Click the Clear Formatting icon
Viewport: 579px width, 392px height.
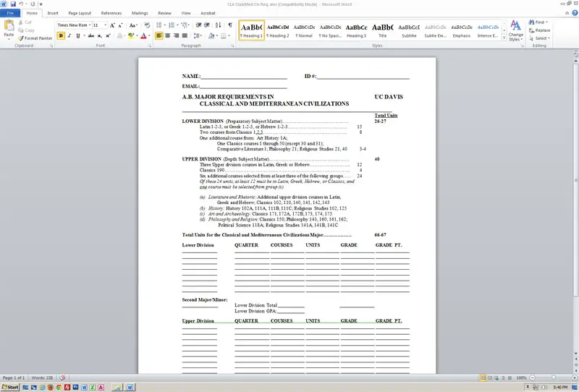click(147, 25)
